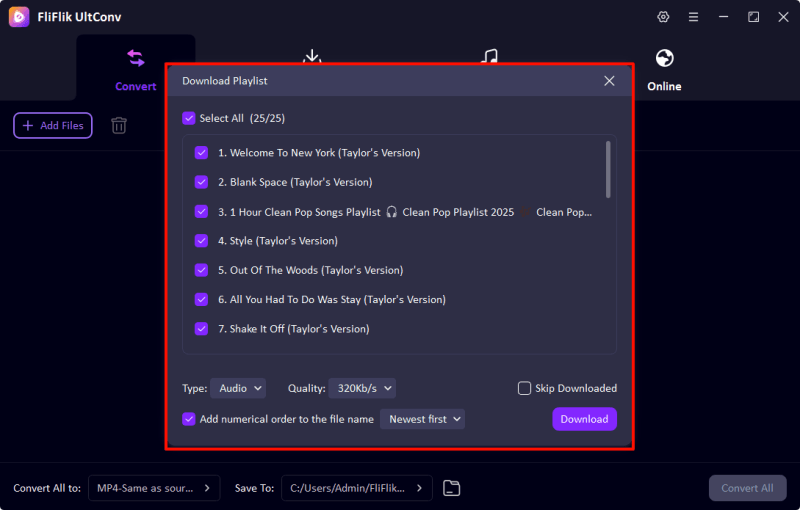
Task: Uncheck 1 Hour Clean Pop Songs Playlist item
Action: pyautogui.click(x=202, y=212)
